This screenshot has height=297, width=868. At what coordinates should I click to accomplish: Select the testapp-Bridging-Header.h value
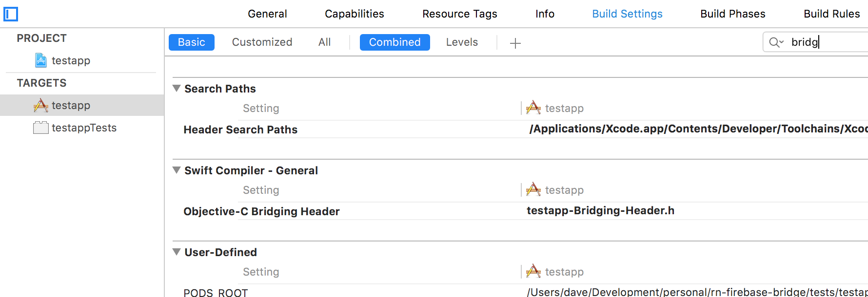click(x=600, y=210)
